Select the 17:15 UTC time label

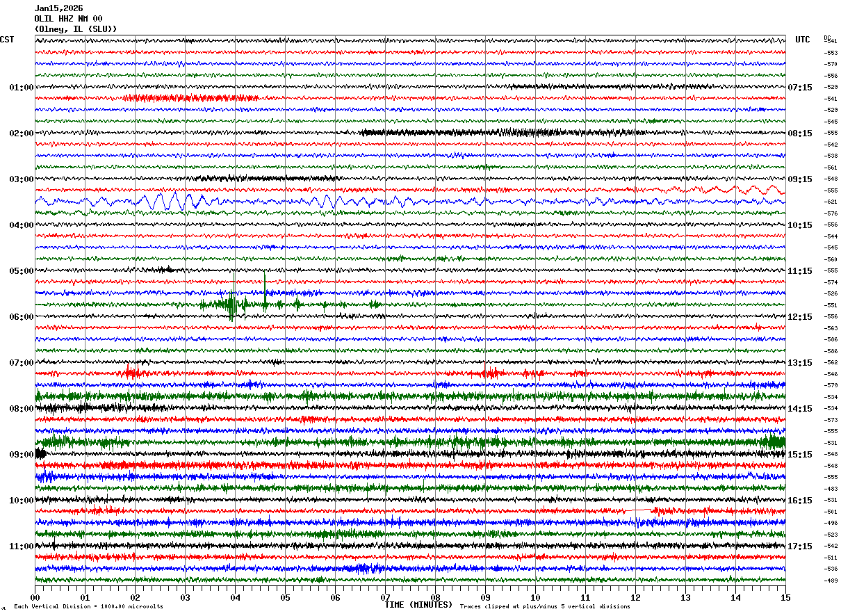800,546
